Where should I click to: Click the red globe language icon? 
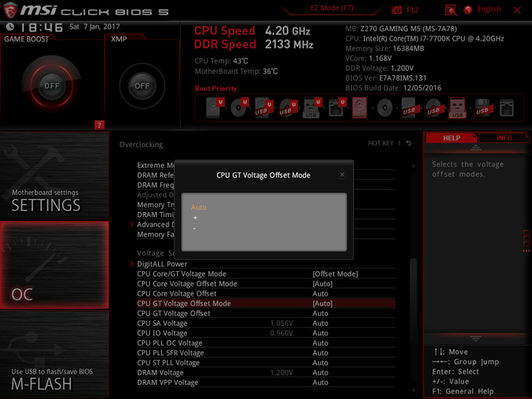pos(468,10)
